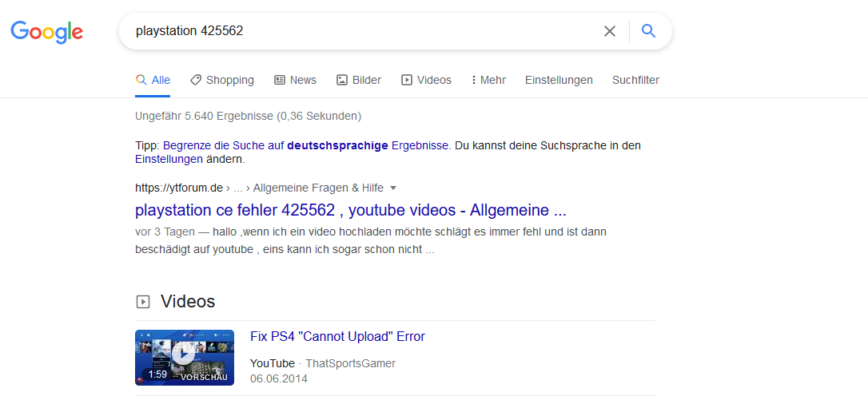Image resolution: width=868 pixels, height=400 pixels.
Task: Open Einstellungen in the search toolbar
Action: (x=559, y=80)
